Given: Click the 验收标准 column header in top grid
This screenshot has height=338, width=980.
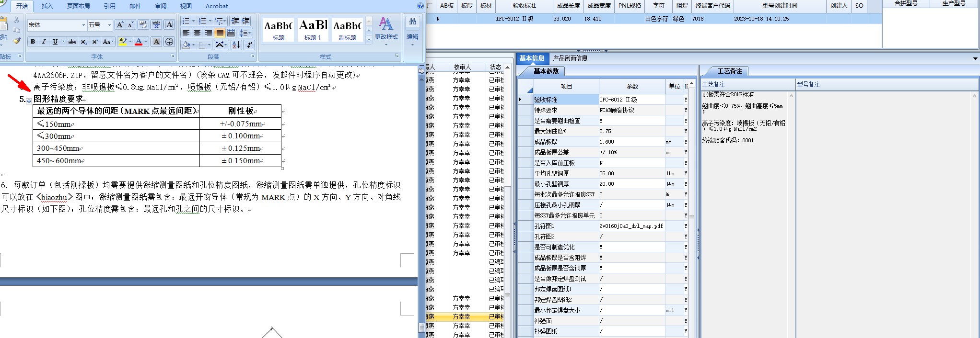Looking at the screenshot, I should [x=524, y=6].
